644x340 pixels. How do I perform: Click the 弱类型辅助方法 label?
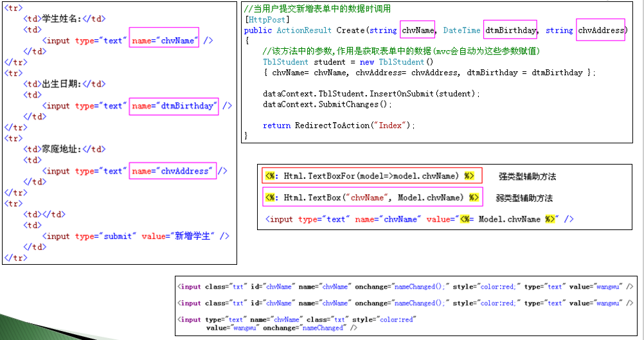pos(524,198)
